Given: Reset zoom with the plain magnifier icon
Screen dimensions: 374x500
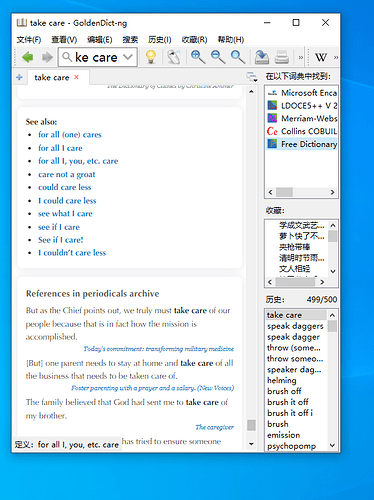Looking at the screenshot, I should coord(238,57).
